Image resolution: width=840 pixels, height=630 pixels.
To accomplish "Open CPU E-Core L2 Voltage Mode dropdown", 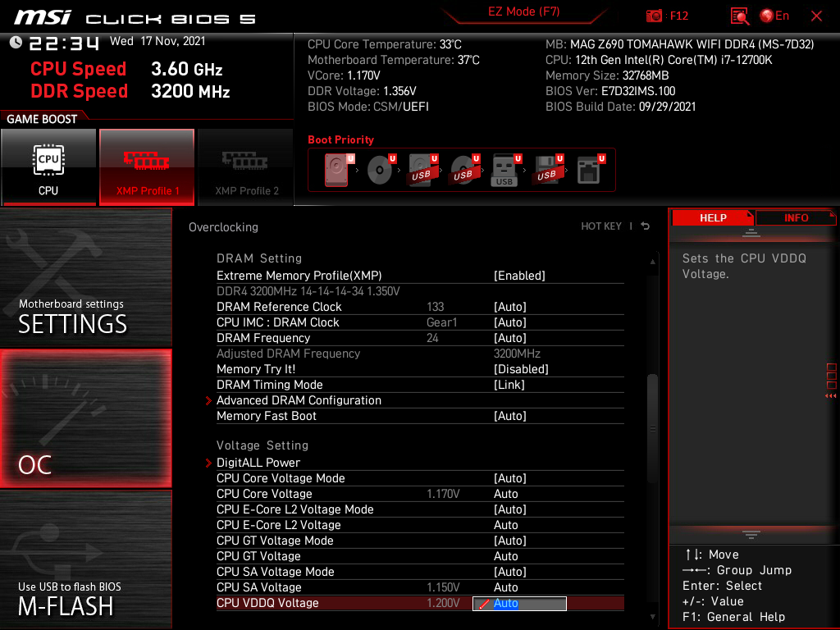I will tap(510, 509).
